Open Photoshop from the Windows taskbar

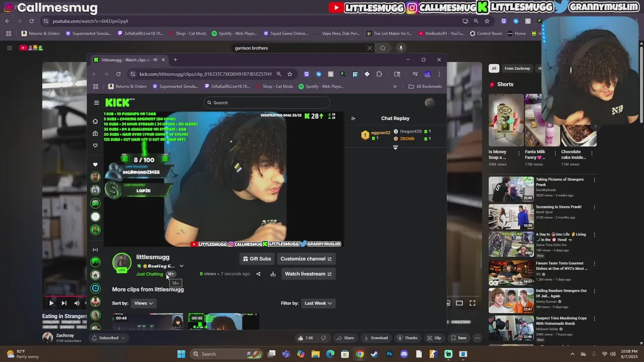(389, 354)
